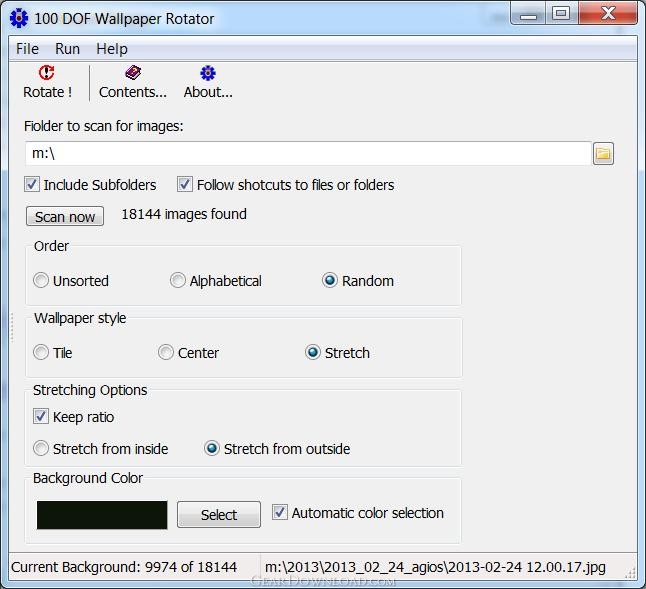Click the current image file path in status bar
Image resolution: width=646 pixels, height=589 pixels.
(x=435, y=567)
